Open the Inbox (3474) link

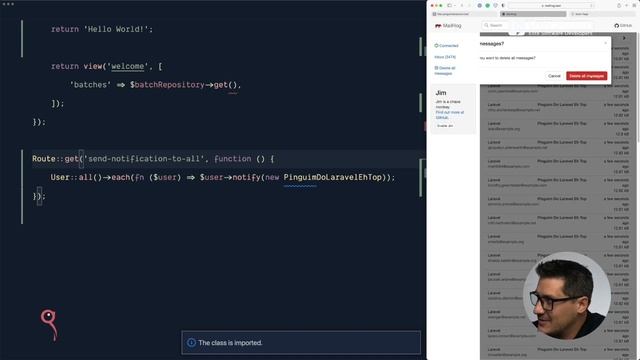click(x=445, y=57)
